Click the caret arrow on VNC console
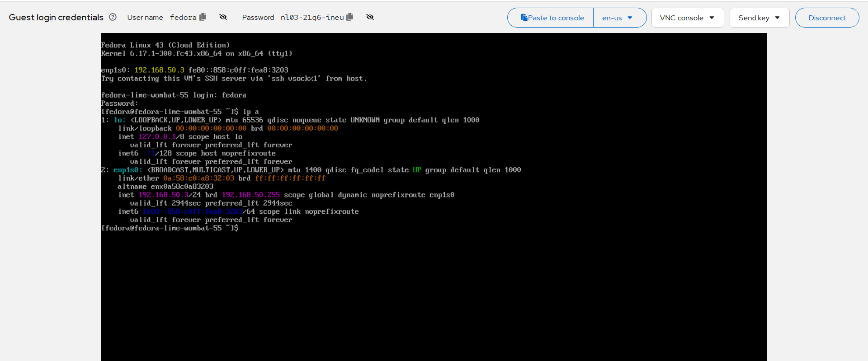Viewport: 868px width, 361px height. [x=712, y=18]
